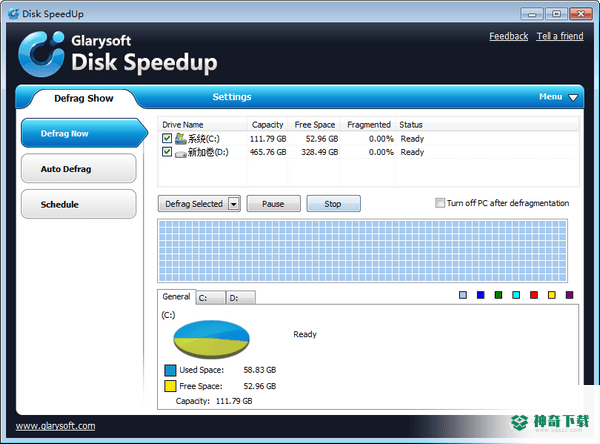The width and height of the screenshot is (600, 444).
Task: Switch to the D: details tab
Action: 241,298
